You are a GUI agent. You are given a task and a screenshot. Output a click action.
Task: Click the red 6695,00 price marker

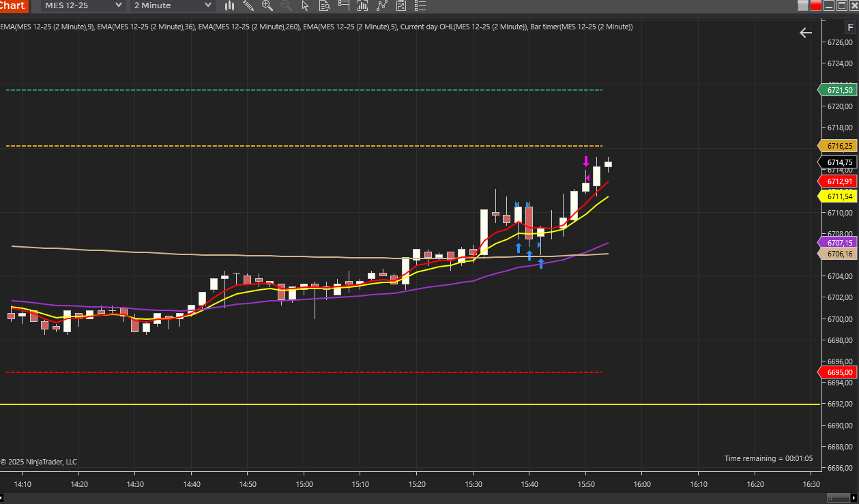pyautogui.click(x=836, y=372)
